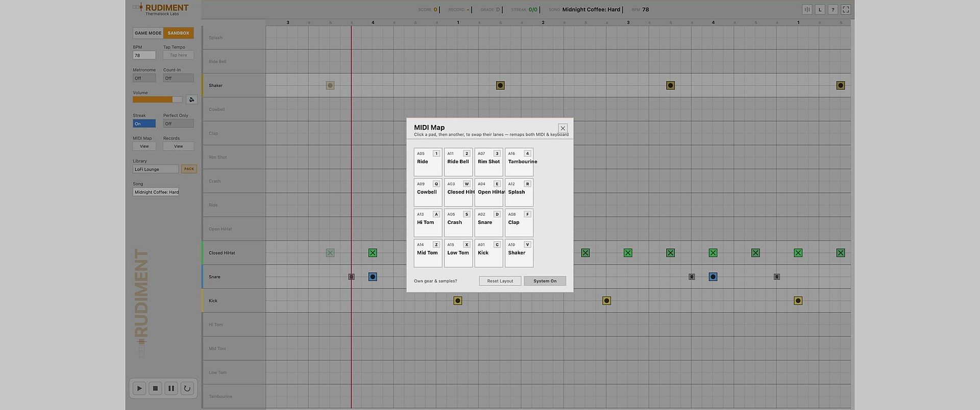
Task: Click the Reset Layout button
Action: 500,281
